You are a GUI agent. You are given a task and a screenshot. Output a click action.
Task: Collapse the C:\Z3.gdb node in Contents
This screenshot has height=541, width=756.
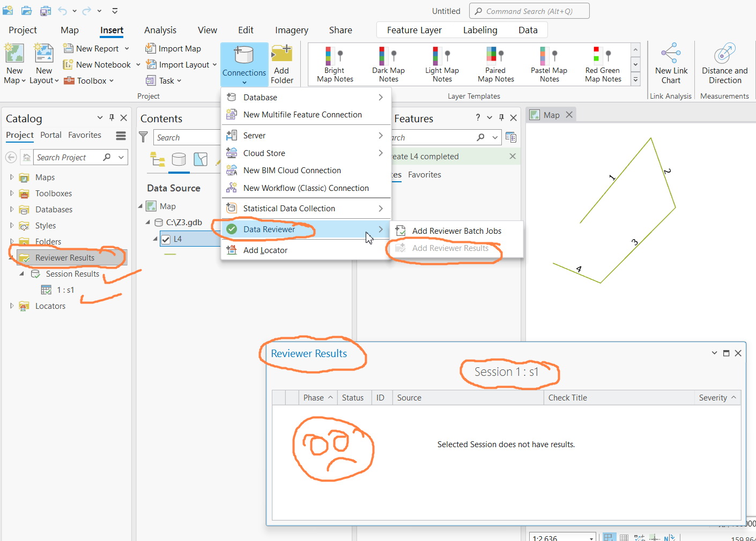pos(148,222)
